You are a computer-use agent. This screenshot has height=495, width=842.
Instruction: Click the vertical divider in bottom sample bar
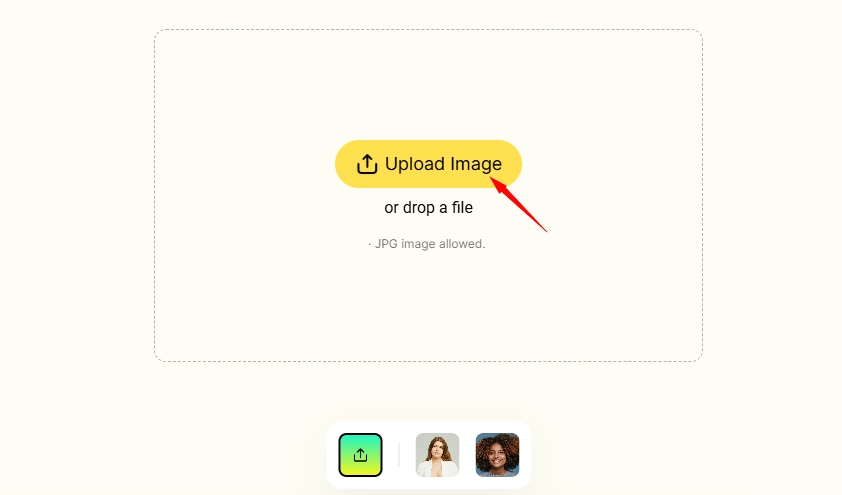point(399,455)
